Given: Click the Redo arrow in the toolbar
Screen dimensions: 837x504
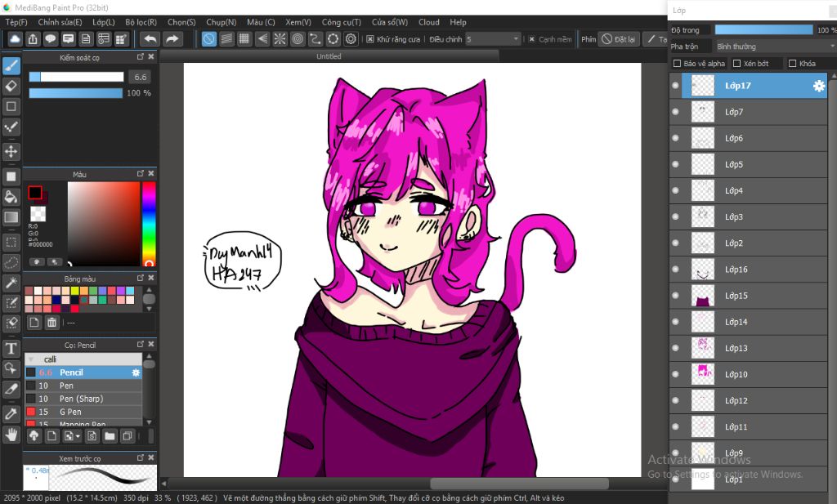Looking at the screenshot, I should pyautogui.click(x=172, y=39).
